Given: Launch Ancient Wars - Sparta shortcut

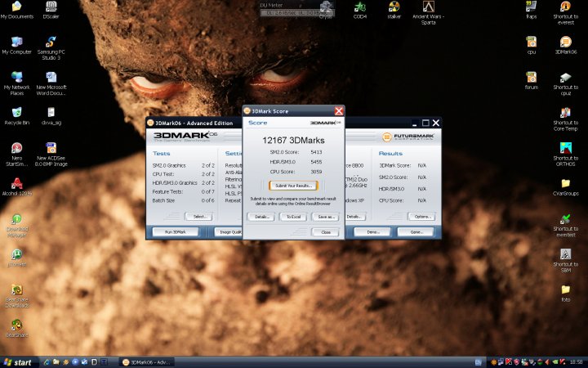Looking at the screenshot, I should pyautogui.click(x=428, y=12).
